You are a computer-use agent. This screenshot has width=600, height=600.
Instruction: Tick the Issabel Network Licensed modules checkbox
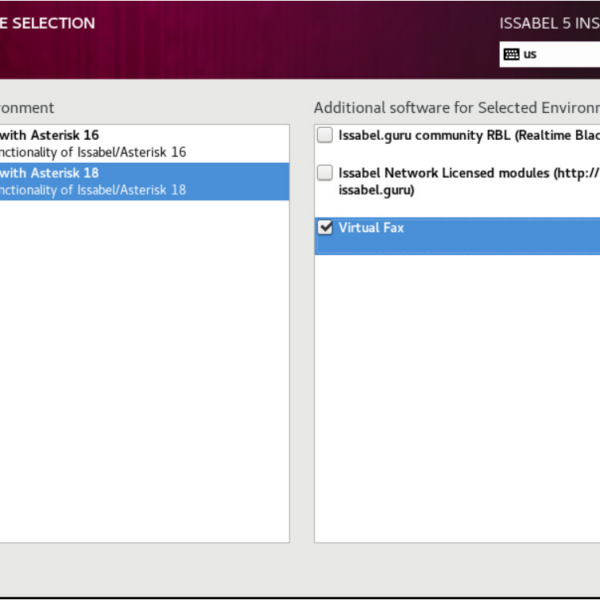[325, 173]
